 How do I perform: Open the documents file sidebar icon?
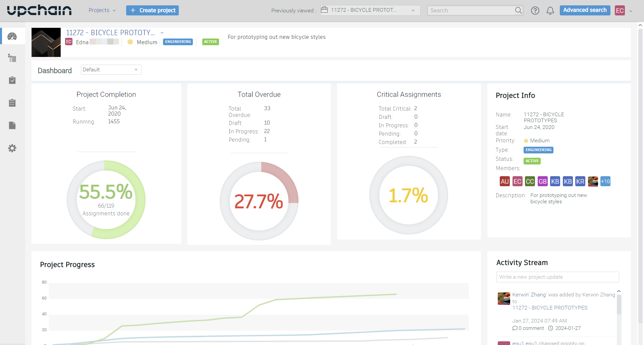click(12, 125)
